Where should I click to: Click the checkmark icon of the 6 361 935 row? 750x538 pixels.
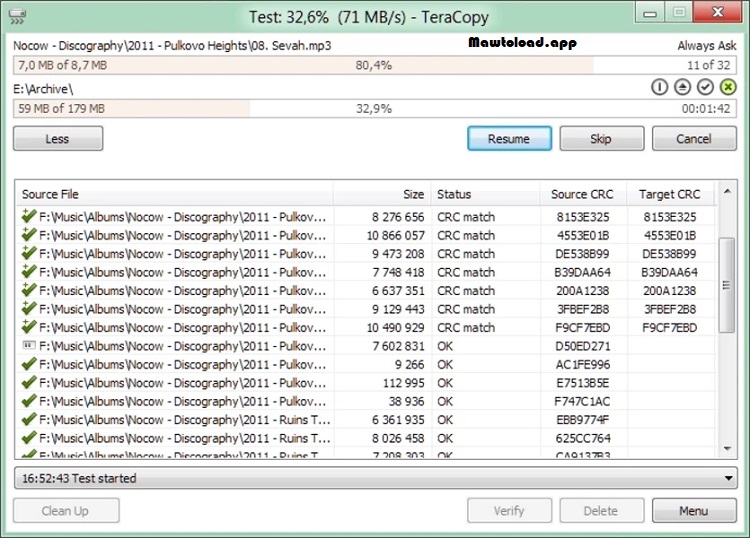pos(29,419)
